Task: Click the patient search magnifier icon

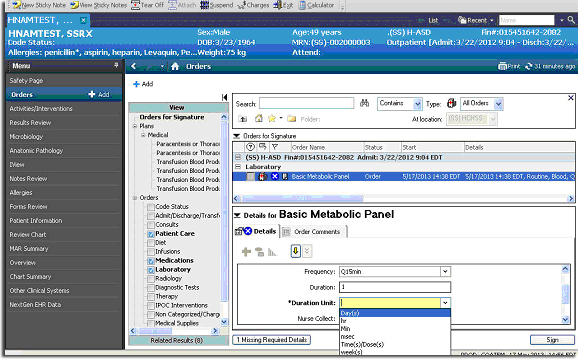Action: tap(571, 20)
